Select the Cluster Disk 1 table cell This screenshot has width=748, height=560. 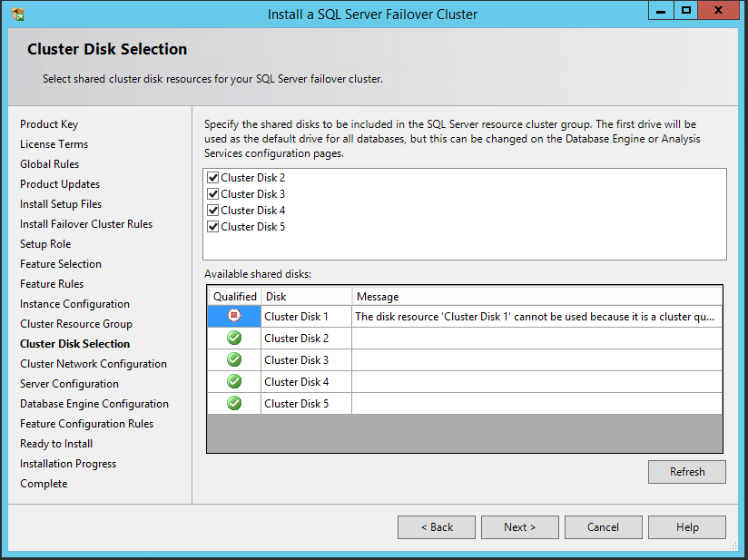306,316
